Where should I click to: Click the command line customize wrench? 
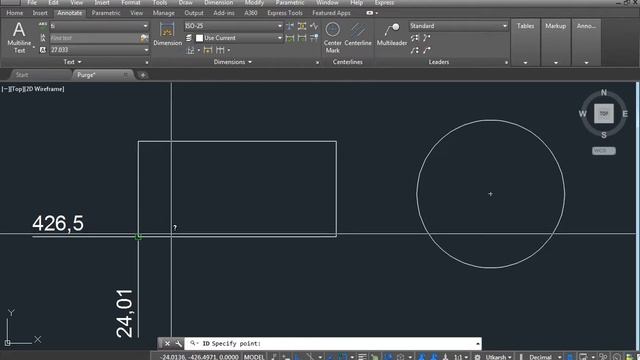click(x=178, y=344)
